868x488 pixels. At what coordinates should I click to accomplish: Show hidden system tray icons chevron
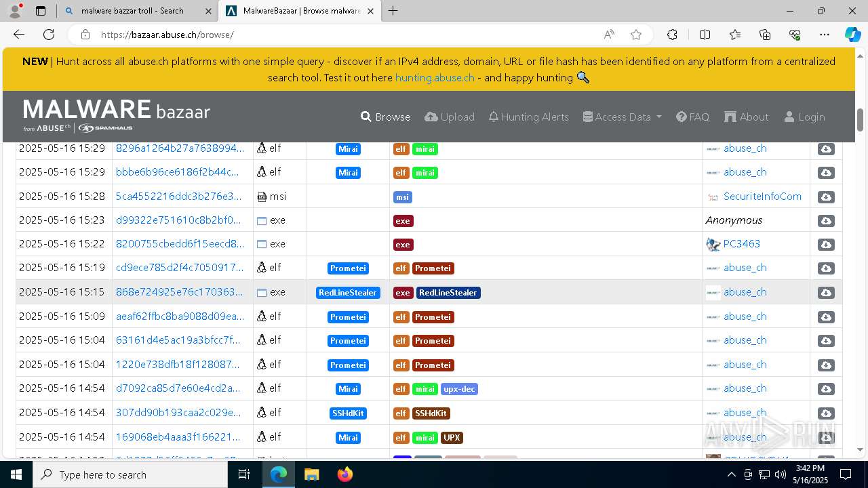pyautogui.click(x=731, y=474)
